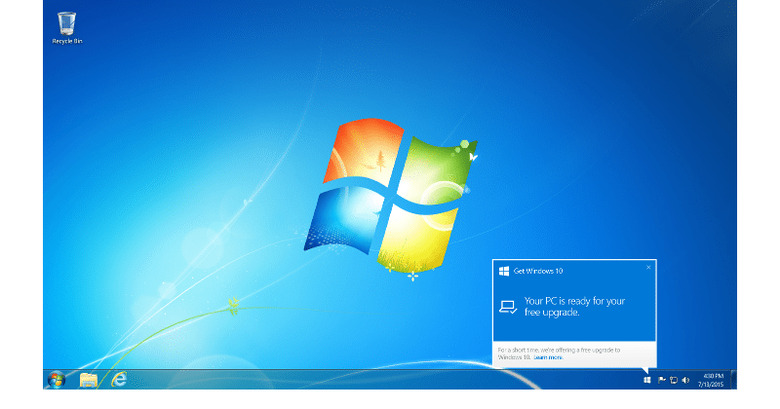The image size is (780, 409).
Task: Click the laptop checkmark icon in notification
Action: [508, 307]
